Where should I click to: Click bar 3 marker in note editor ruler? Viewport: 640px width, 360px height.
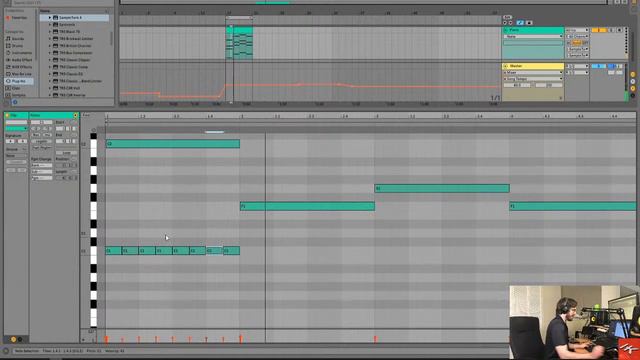(x=376, y=116)
